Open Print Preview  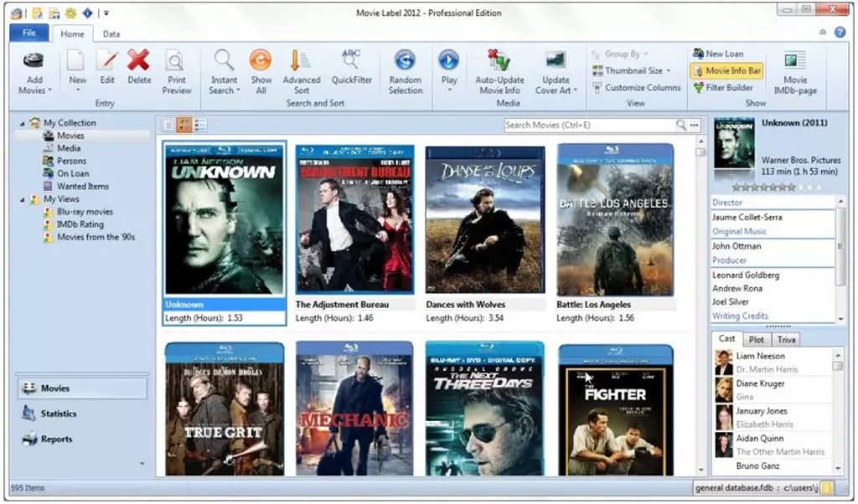point(176,72)
